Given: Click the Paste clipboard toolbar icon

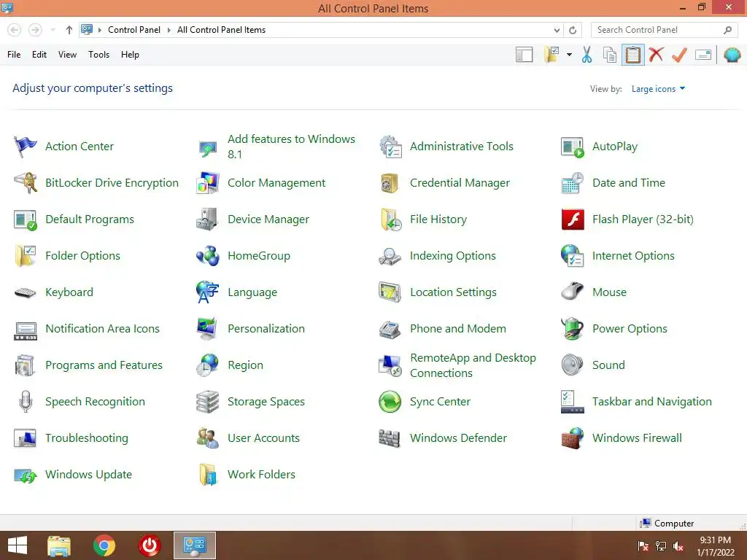Looking at the screenshot, I should tap(632, 55).
